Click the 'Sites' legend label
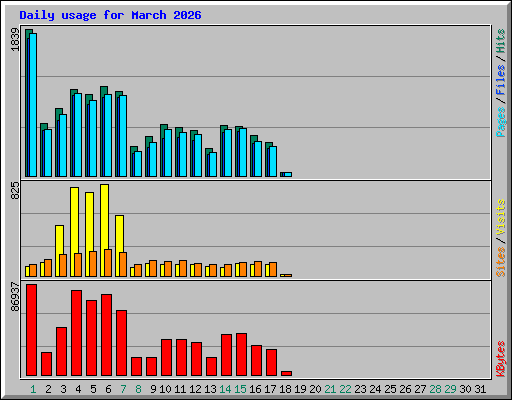This screenshot has height=400, width=512. (x=501, y=262)
